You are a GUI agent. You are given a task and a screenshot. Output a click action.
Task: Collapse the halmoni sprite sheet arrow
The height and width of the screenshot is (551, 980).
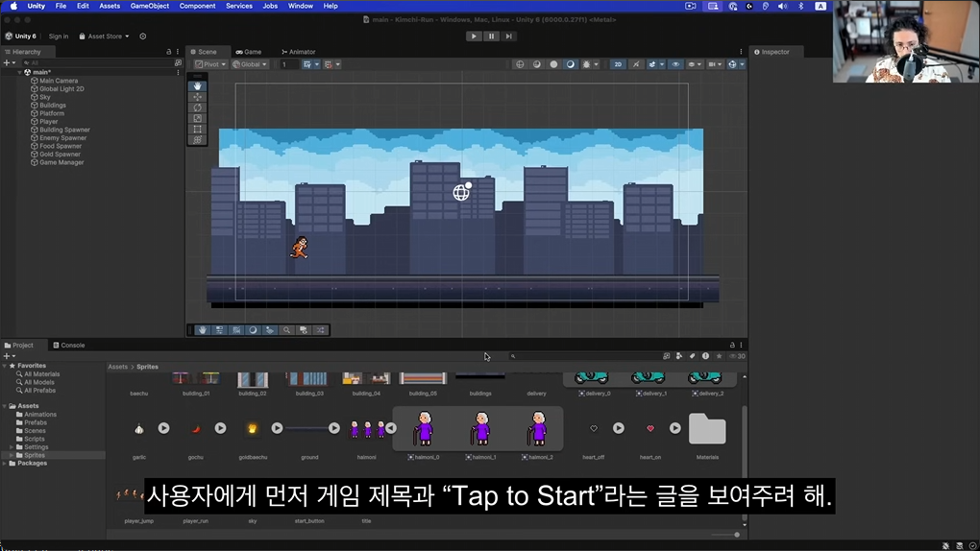[391, 428]
